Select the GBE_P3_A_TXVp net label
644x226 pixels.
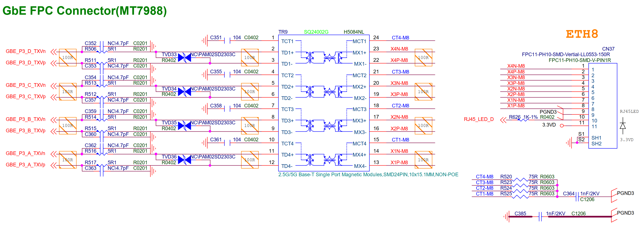pyautogui.click(x=26, y=165)
